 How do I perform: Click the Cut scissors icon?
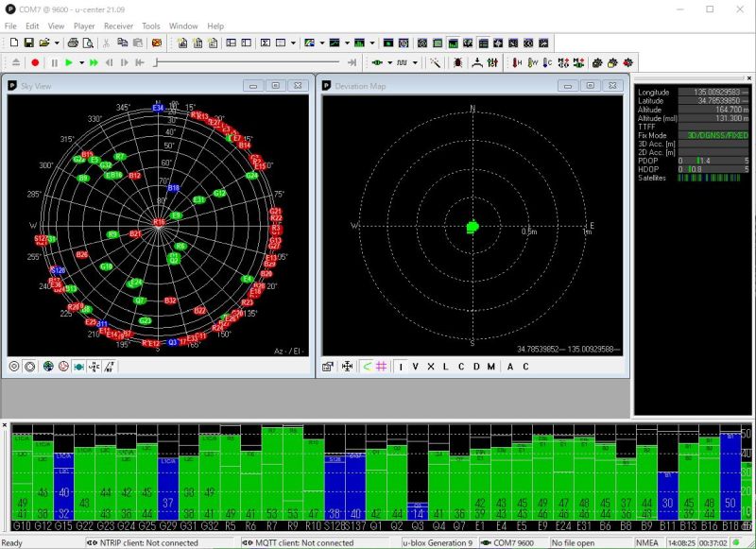tap(107, 43)
